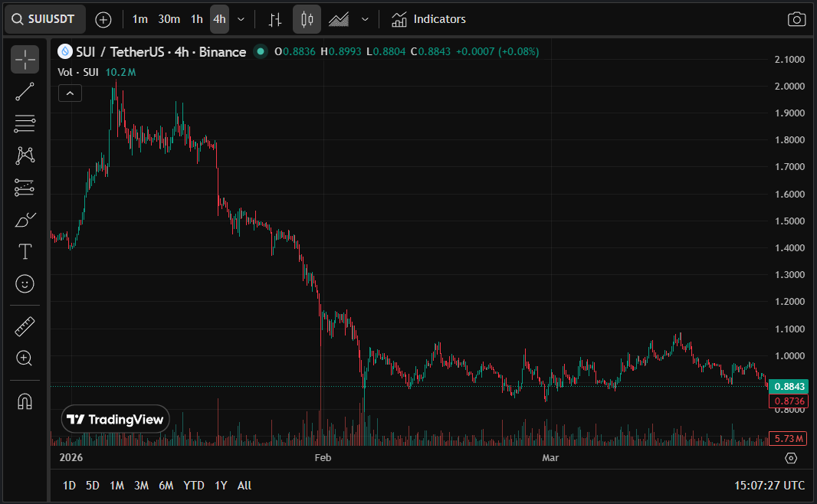Screen dimensions: 817x504
Task: Set date range to 1Y
Action: point(221,486)
